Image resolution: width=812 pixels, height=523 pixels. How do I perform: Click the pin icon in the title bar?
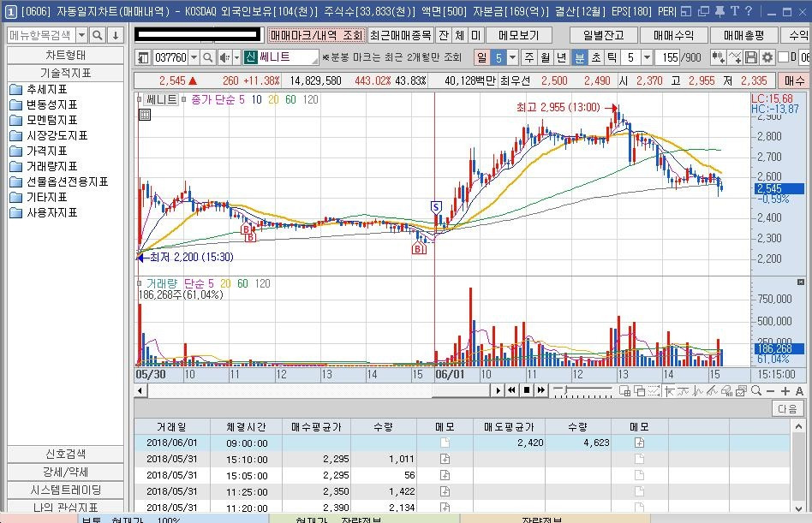pyautogui.click(x=719, y=11)
